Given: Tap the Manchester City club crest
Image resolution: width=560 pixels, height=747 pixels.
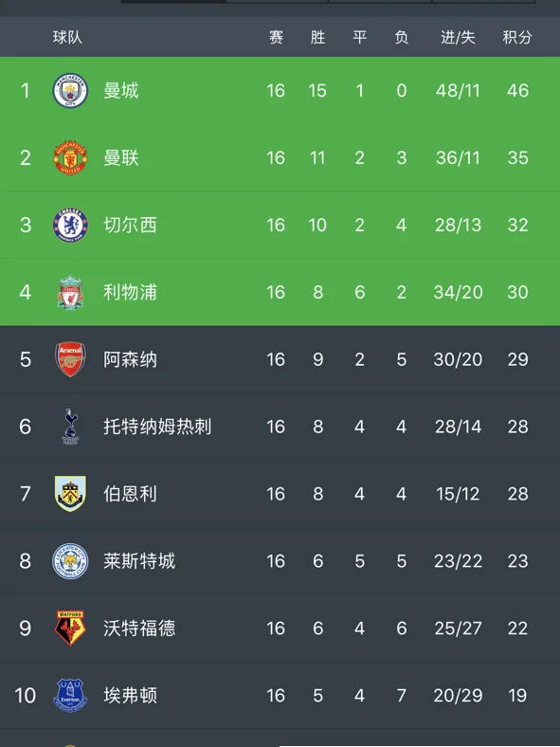Looking at the screenshot, I should pyautogui.click(x=70, y=90).
